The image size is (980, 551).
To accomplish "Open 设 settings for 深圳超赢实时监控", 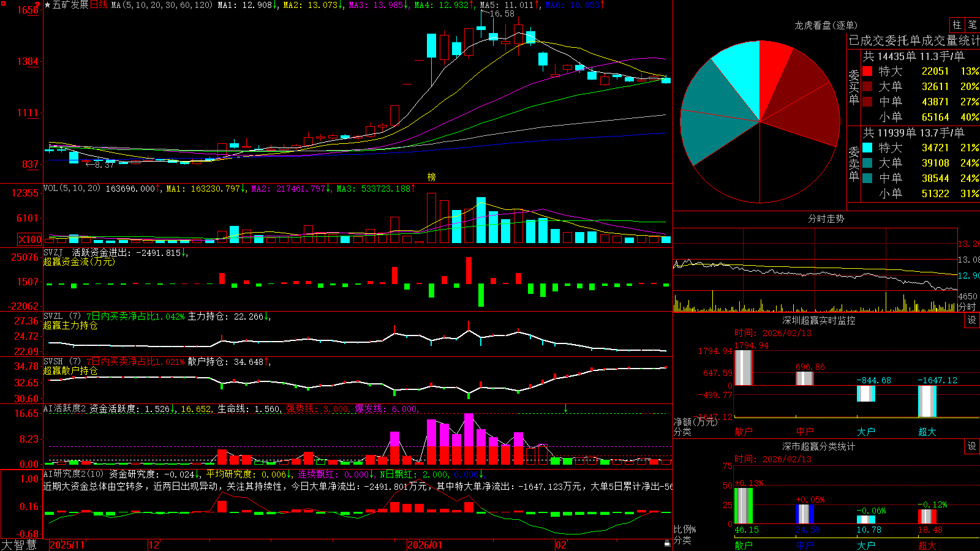I will coord(972,320).
